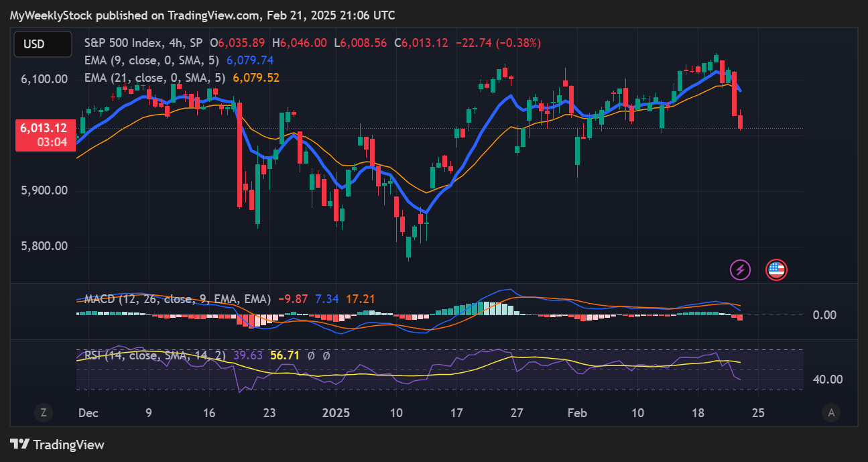Click the Feb date on time axis

coord(577,413)
